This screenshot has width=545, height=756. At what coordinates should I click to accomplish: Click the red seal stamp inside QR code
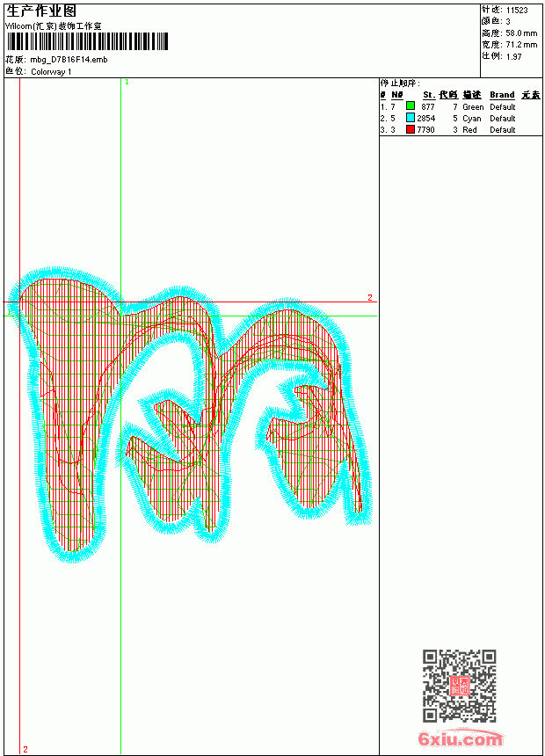(460, 686)
